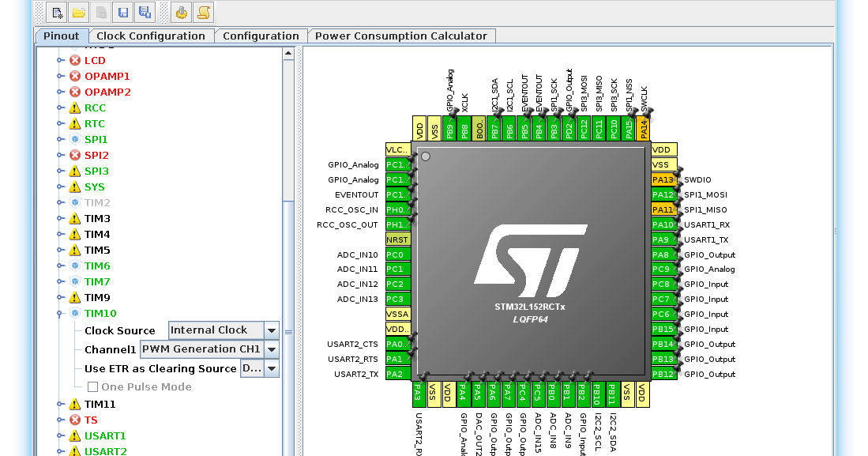Click the SPI1_MISO signal label
The image size is (868, 456).
(705, 209)
